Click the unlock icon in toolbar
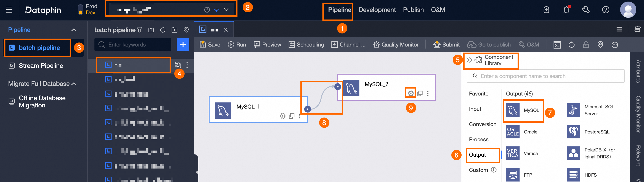 click(586, 45)
